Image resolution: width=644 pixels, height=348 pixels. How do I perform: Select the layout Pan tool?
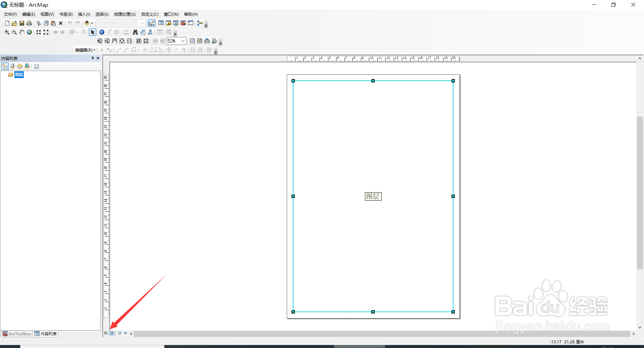[x=114, y=41]
